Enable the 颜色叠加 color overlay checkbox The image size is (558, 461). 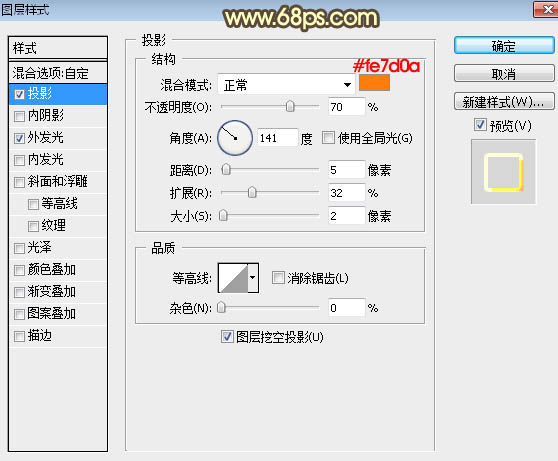pyautogui.click(x=19, y=270)
